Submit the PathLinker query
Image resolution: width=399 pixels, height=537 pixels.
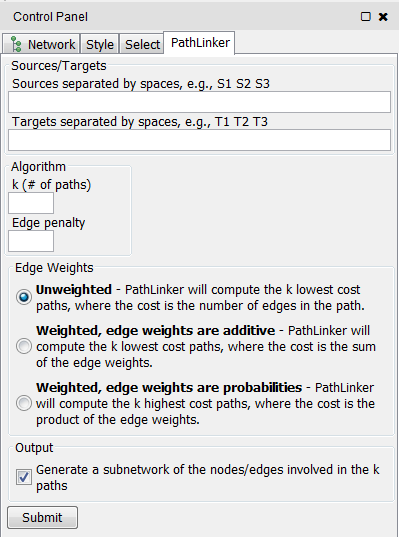pyautogui.click(x=42, y=517)
